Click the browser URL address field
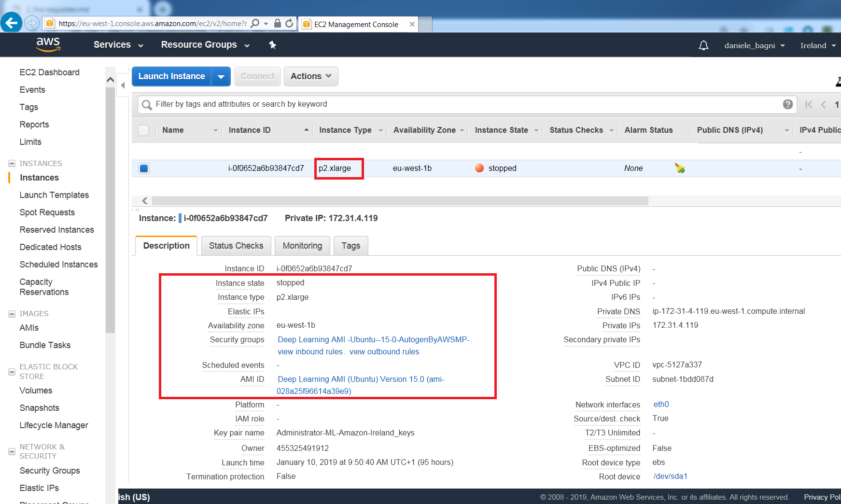Viewport: 841px width, 504px height. 153,24
